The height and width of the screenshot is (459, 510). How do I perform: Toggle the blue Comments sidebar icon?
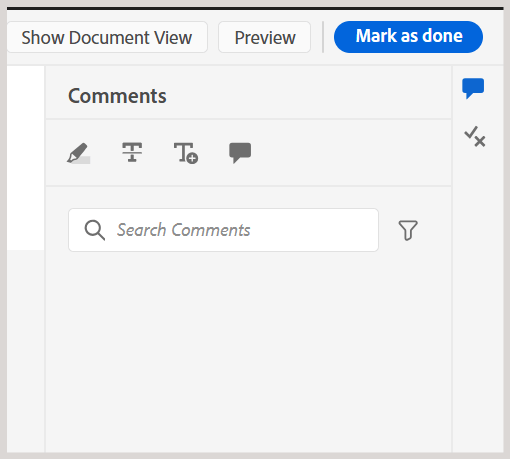[473, 88]
